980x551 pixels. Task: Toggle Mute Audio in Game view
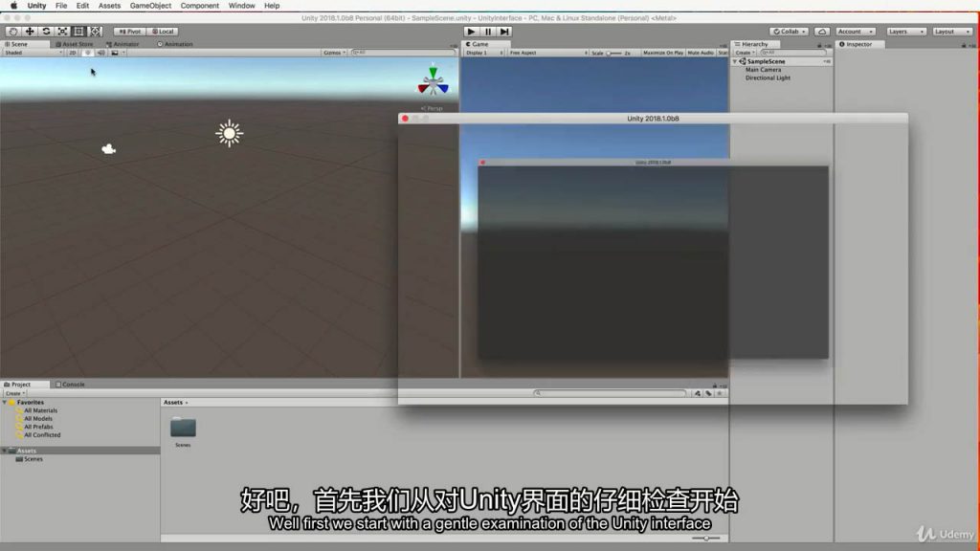pos(701,54)
